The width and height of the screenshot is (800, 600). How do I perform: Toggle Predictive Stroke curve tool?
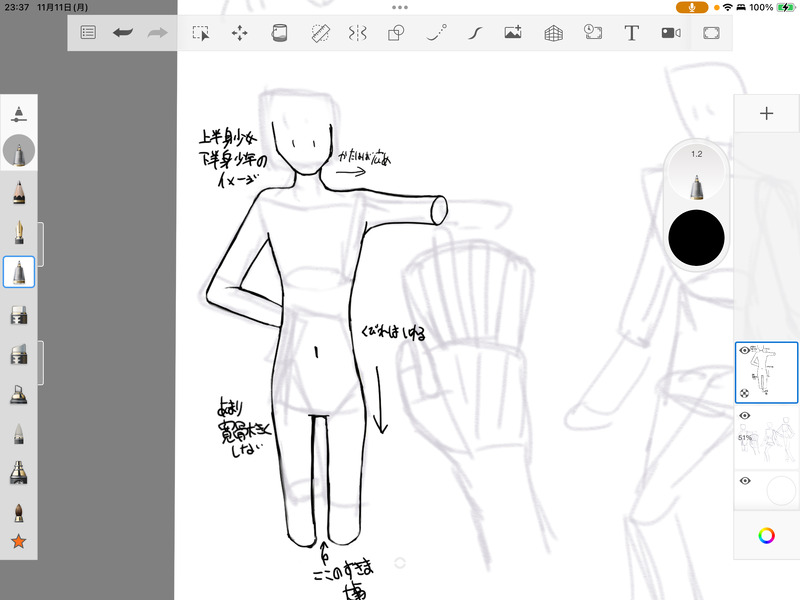(x=436, y=33)
